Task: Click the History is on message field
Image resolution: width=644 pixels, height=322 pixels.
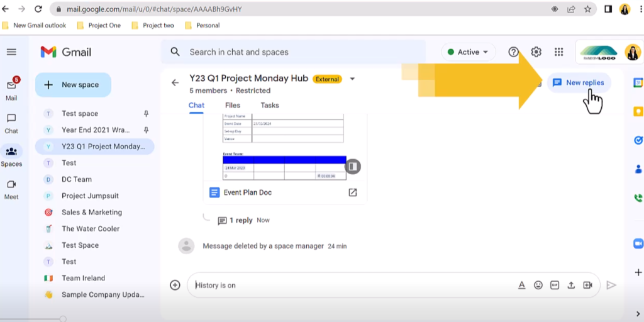Action: [x=353, y=285]
